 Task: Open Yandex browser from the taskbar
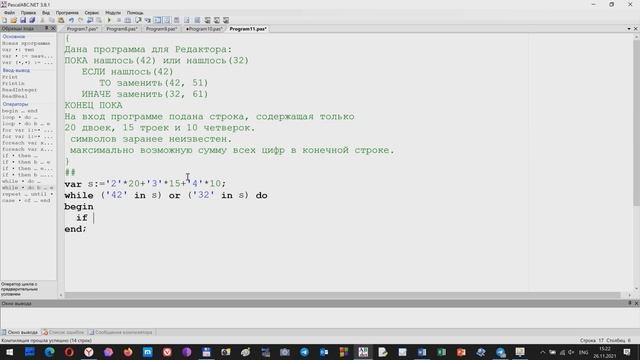89,352
